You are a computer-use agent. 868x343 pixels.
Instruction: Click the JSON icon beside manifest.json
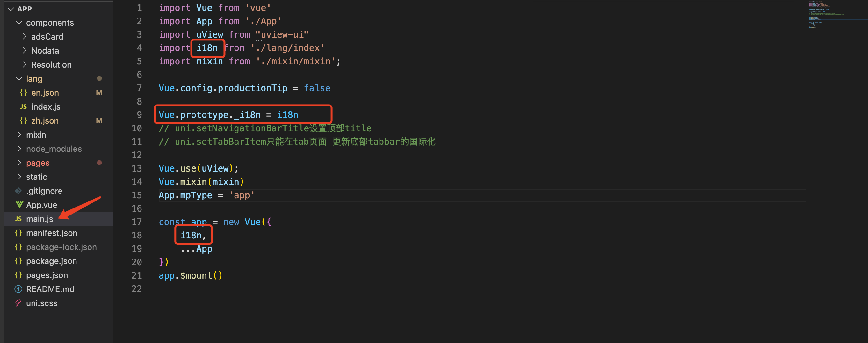18,233
